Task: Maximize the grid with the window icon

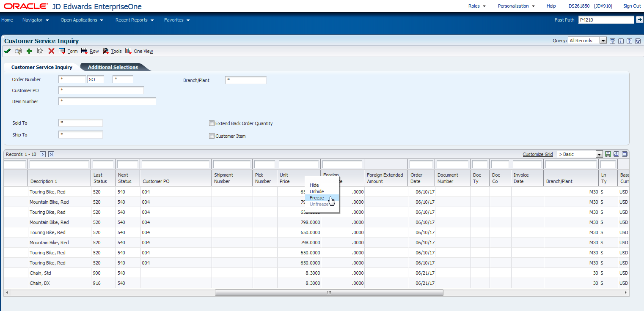Action: tap(625, 154)
